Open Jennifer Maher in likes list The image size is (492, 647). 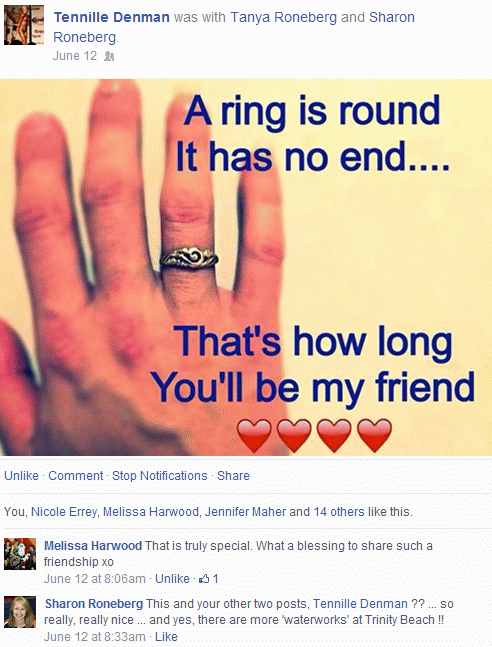click(245, 512)
